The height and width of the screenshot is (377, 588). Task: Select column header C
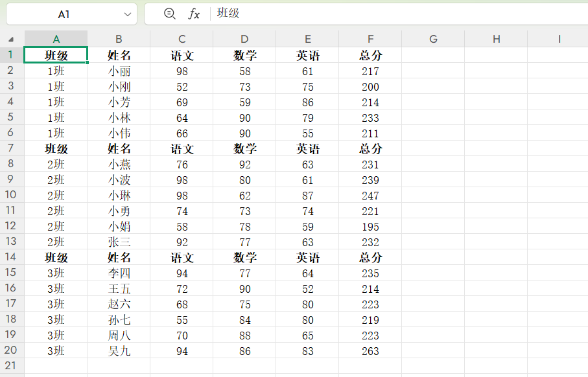(x=182, y=38)
